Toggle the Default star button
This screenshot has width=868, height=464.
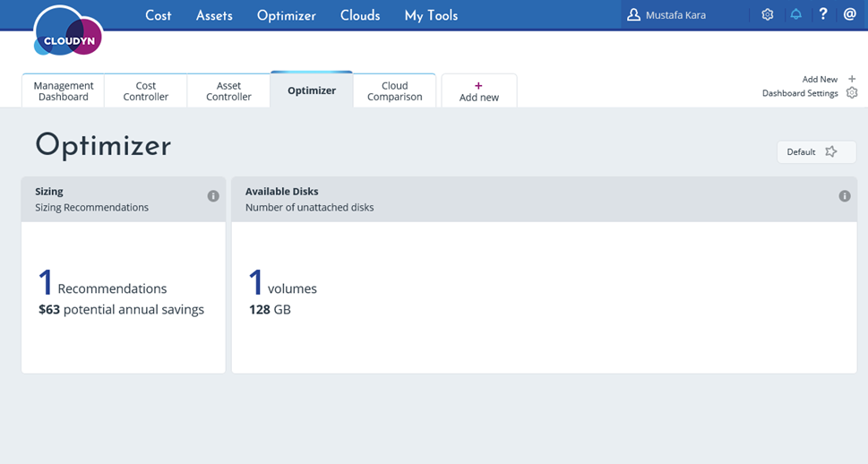point(816,152)
